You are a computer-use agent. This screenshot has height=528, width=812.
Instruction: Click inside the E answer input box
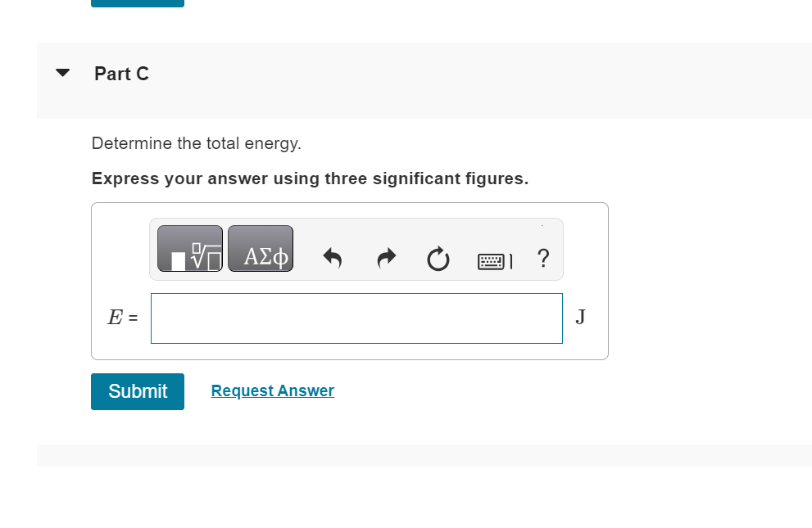(x=356, y=318)
